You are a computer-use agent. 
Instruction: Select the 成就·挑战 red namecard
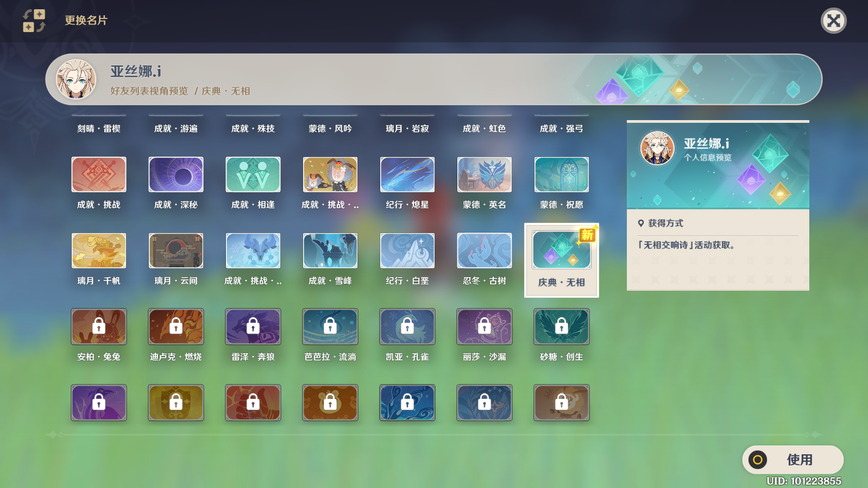99,174
